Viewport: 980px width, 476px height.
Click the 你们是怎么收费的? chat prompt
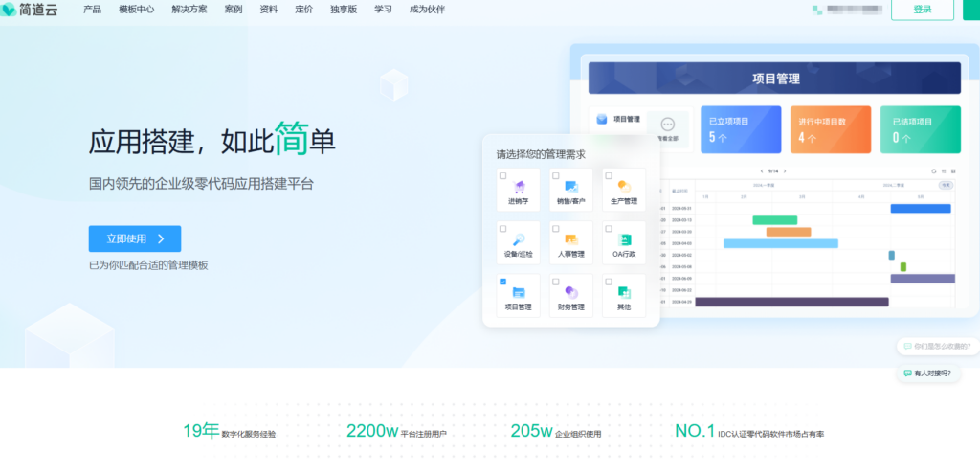pos(937,346)
